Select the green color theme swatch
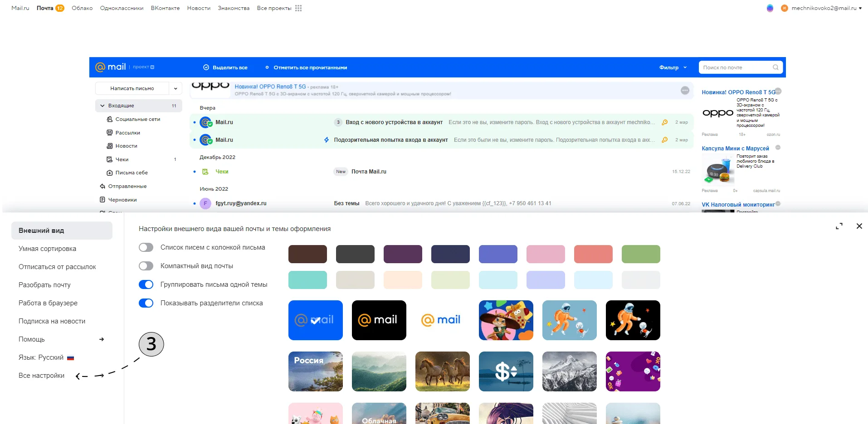The image size is (868, 424). point(641,254)
